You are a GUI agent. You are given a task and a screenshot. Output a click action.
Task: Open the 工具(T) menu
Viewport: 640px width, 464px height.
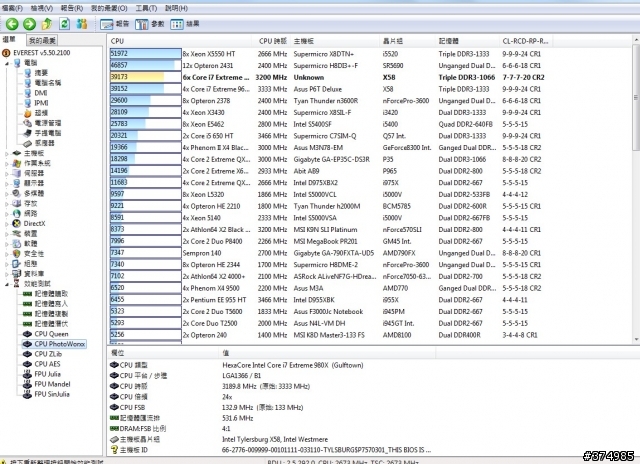146,8
